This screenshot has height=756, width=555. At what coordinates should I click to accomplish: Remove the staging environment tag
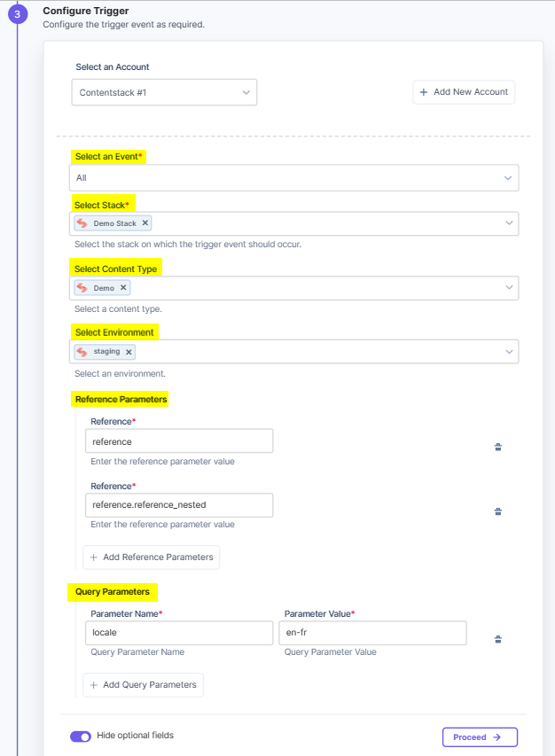click(x=127, y=351)
